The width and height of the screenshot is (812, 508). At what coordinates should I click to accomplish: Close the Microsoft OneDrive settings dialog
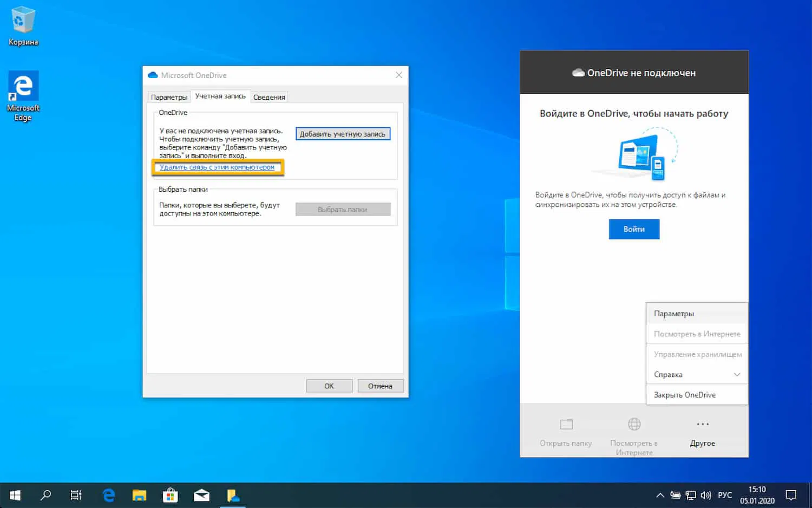(399, 75)
